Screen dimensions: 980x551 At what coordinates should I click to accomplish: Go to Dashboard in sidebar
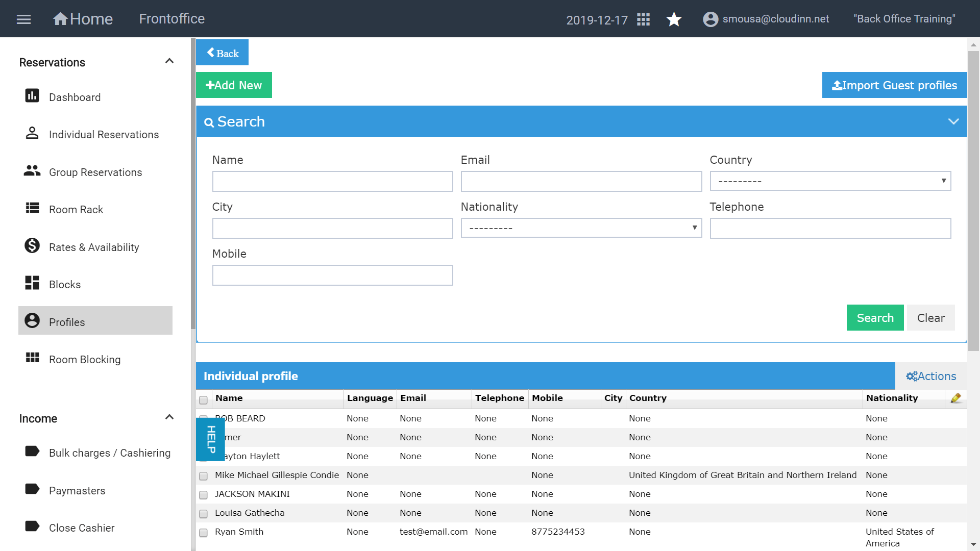[x=75, y=97]
